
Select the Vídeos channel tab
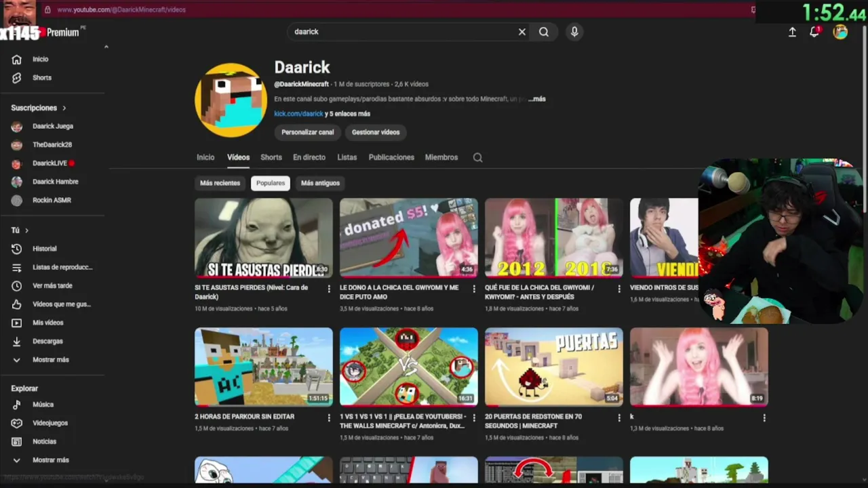tap(238, 157)
